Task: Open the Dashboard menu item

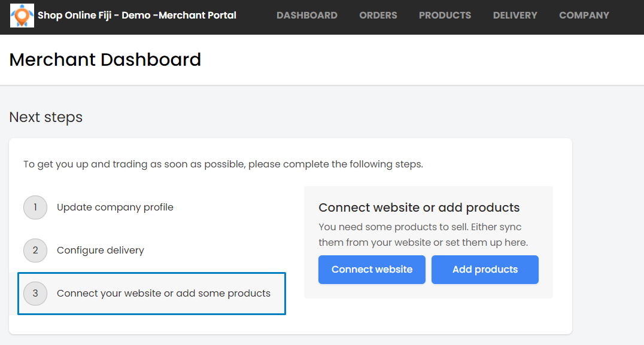Action: 307,16
